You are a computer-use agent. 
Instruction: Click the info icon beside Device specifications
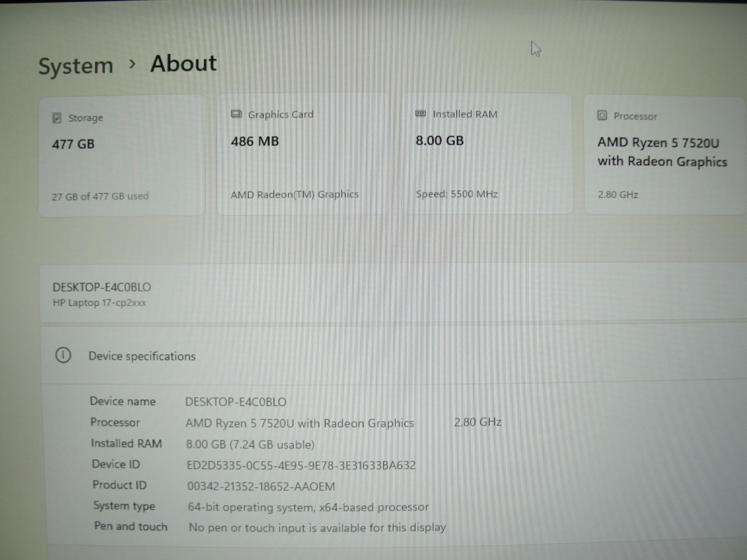pos(63,355)
